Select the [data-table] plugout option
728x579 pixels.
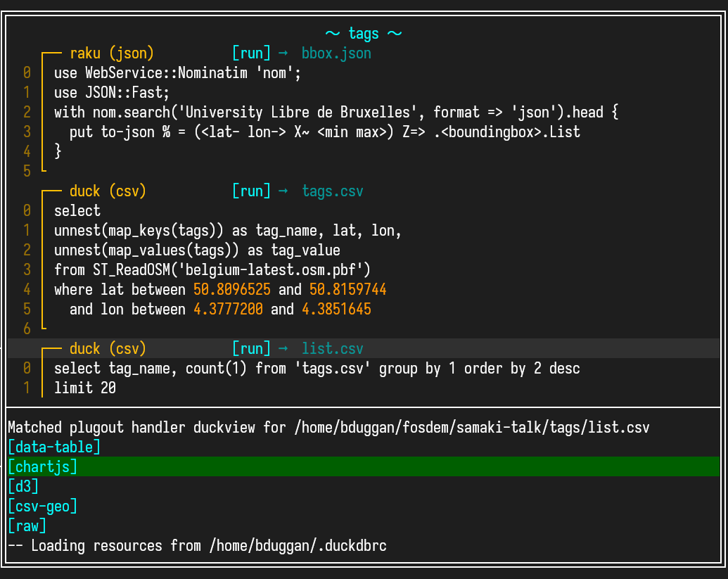coord(54,447)
